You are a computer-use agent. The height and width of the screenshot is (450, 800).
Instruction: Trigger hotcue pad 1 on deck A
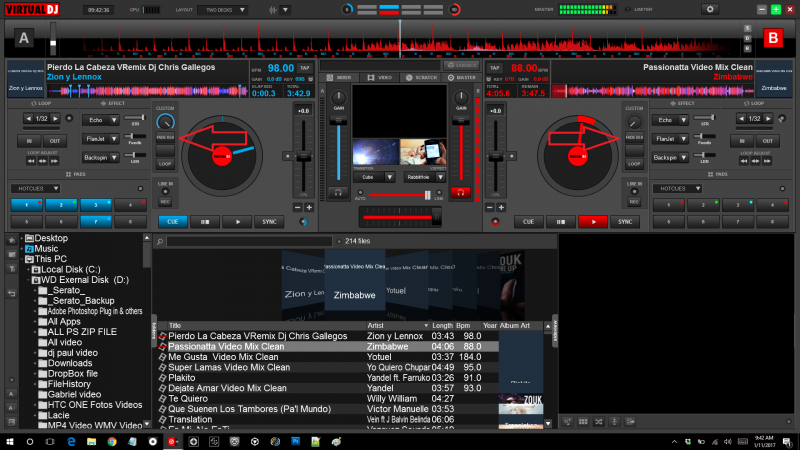click(x=27, y=205)
